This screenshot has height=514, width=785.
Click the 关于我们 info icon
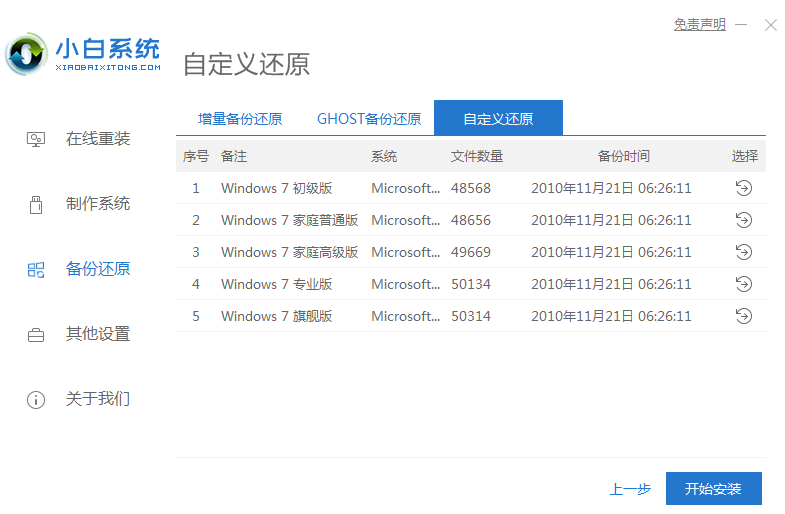tap(36, 400)
